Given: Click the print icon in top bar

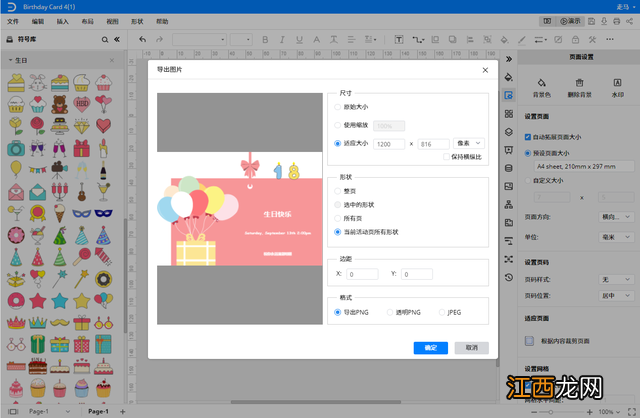Looking at the screenshot, I should [617, 21].
